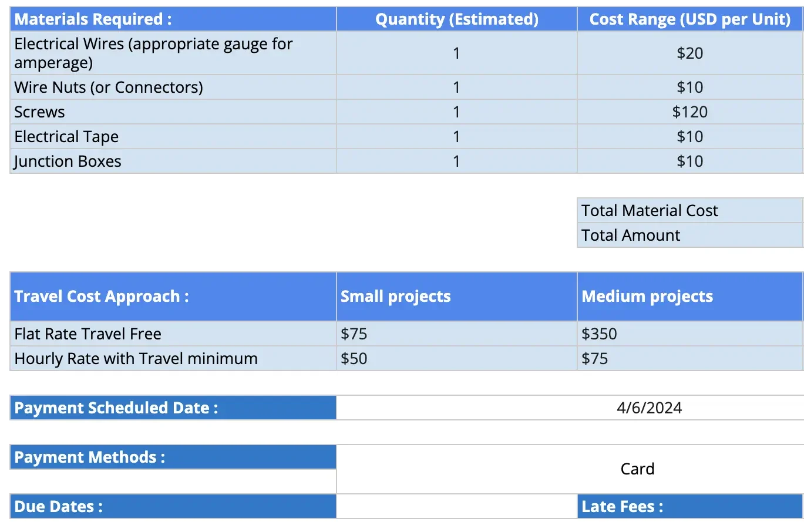Select the Electrical Tape cell
The width and height of the screenshot is (804, 532).
[x=173, y=137]
